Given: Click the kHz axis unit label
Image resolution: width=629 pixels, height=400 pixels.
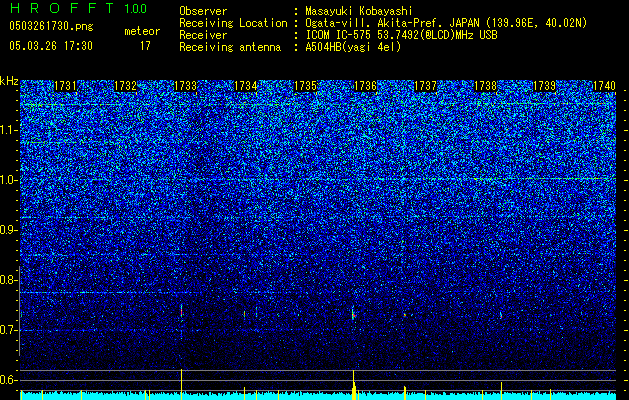Looking at the screenshot, I should pyautogui.click(x=9, y=81).
